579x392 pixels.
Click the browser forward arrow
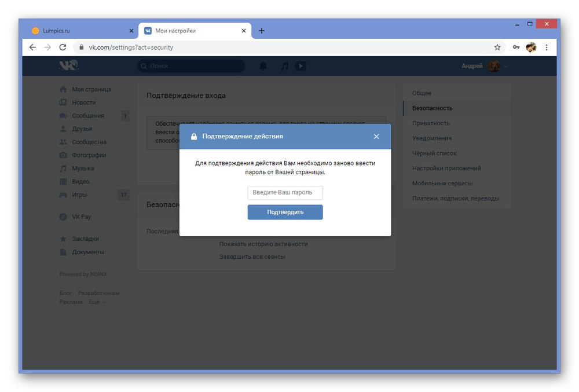click(47, 47)
